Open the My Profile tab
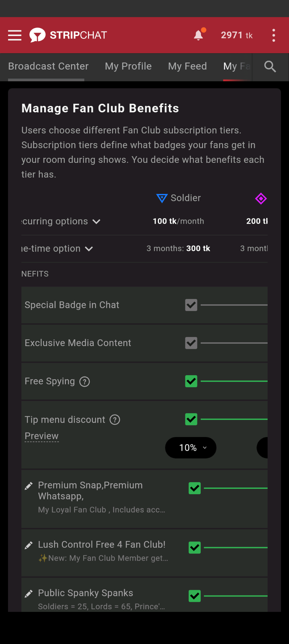The width and height of the screenshot is (289, 644). click(128, 66)
